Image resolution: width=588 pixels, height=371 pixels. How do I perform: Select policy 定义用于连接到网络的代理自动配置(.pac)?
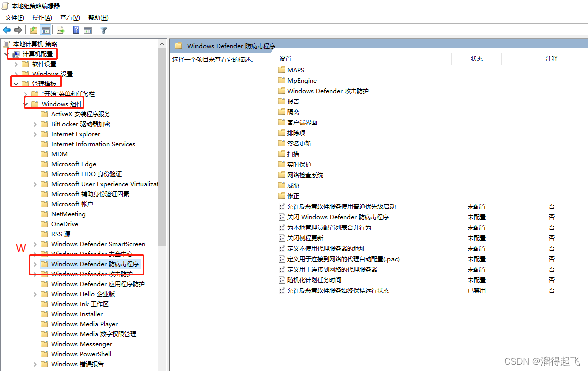[339, 259]
